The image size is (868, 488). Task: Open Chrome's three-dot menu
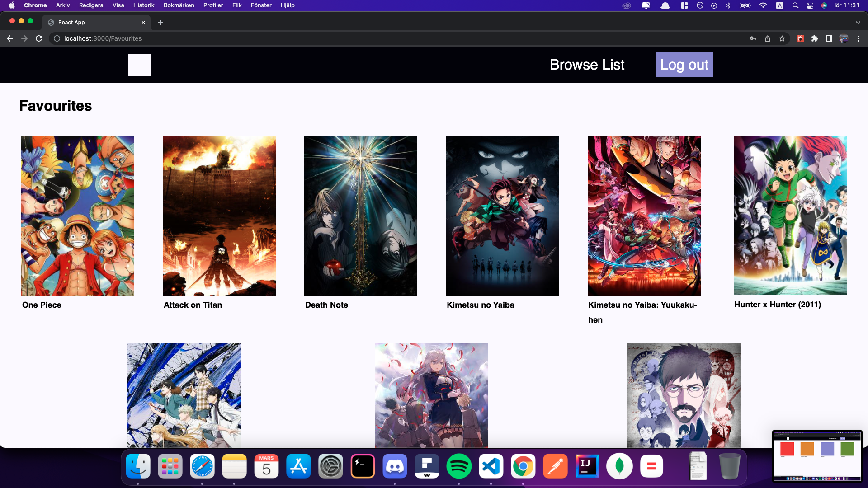pos(858,38)
